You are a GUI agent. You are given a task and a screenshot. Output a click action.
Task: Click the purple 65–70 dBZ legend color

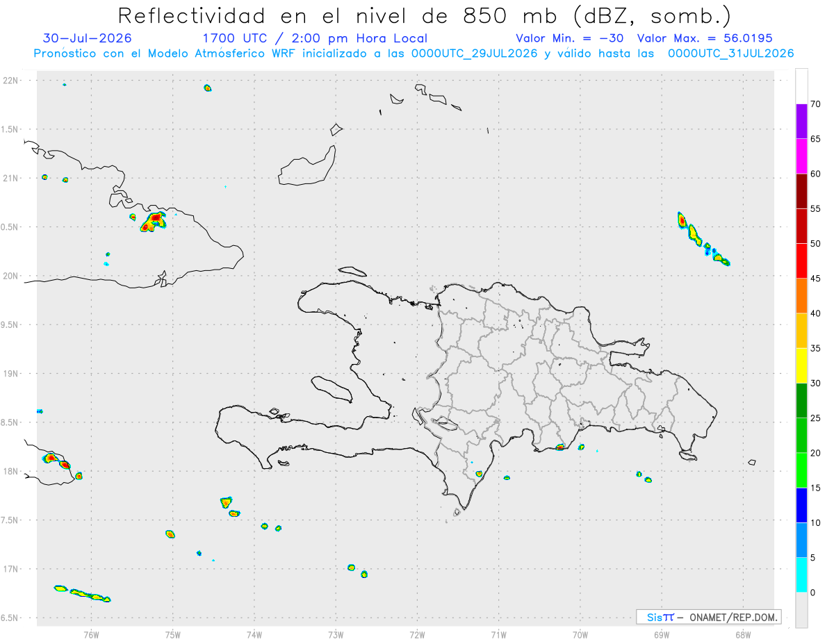[x=801, y=122]
